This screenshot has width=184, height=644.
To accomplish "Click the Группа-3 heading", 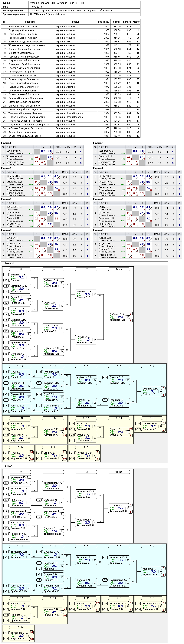I will [x=6, y=168].
